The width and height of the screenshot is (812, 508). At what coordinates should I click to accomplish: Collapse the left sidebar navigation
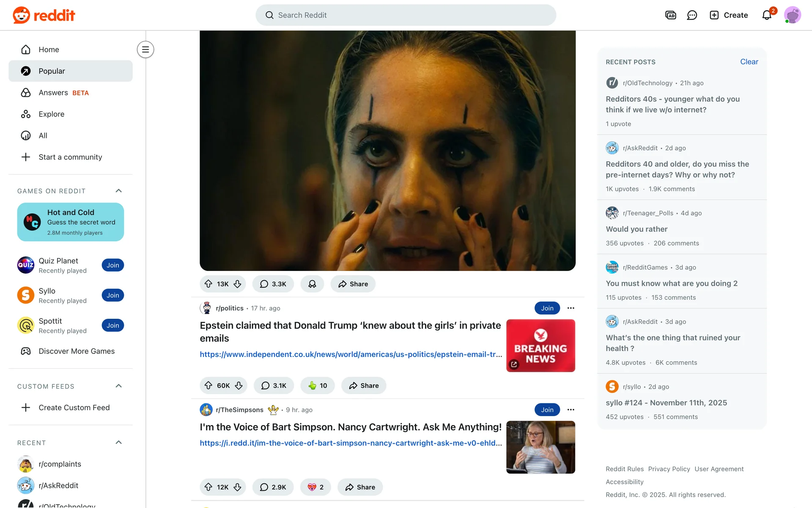(145, 50)
